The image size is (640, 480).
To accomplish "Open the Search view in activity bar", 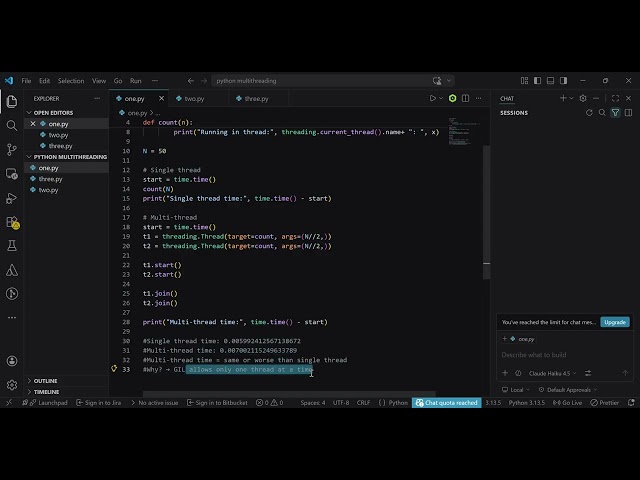I will coord(12,125).
